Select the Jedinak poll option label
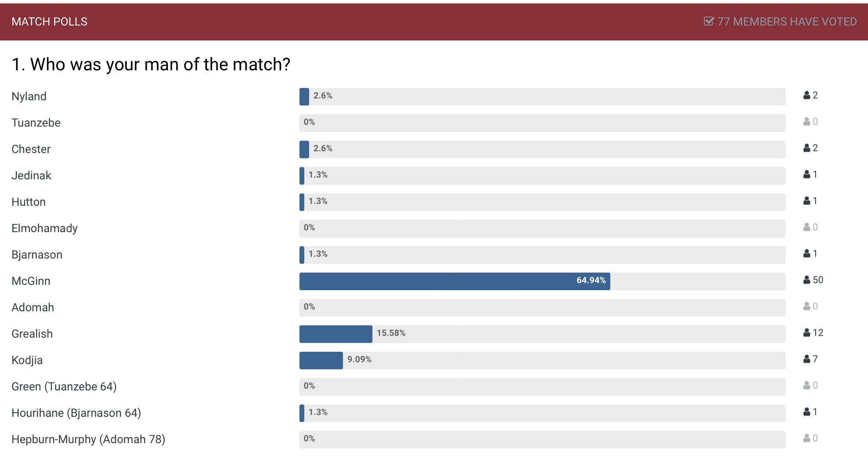Image resolution: width=868 pixels, height=459 pixels. [x=31, y=175]
